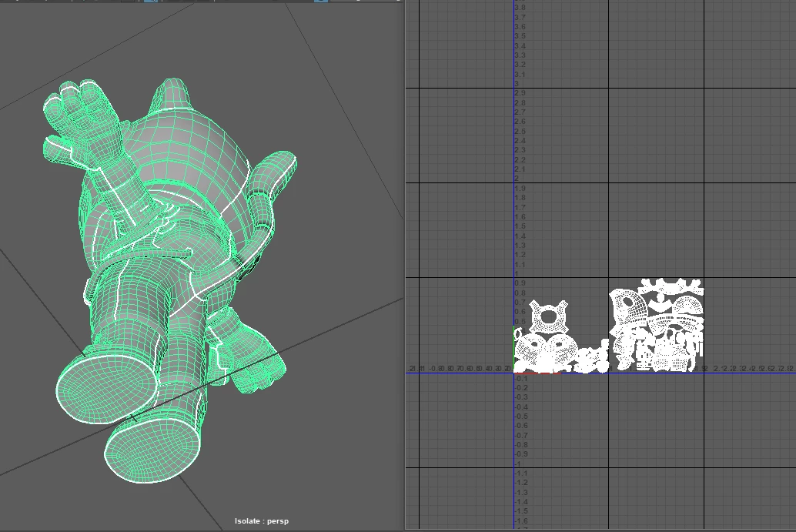Click the -0.5 label on the V axis
This screenshot has height=532, width=796.
point(521,417)
